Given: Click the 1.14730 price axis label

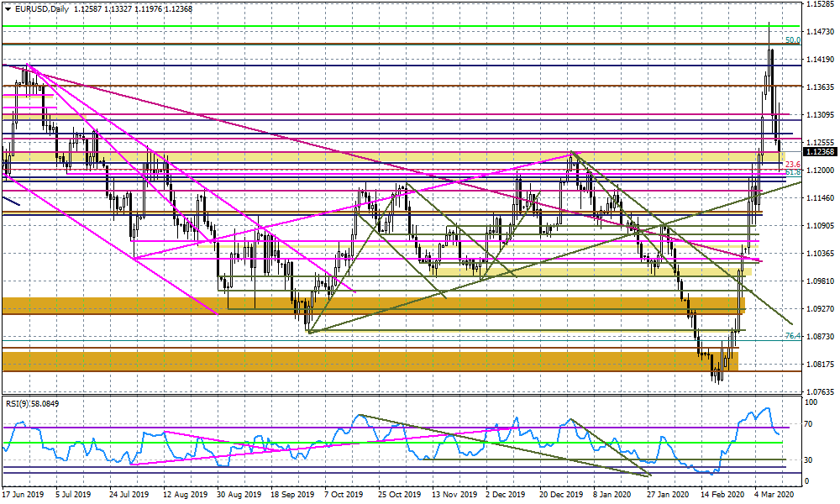Looking at the screenshot, I should 820,32.
